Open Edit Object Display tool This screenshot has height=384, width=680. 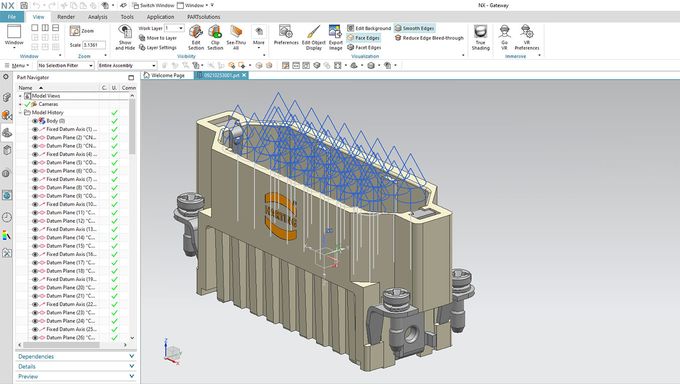314,37
